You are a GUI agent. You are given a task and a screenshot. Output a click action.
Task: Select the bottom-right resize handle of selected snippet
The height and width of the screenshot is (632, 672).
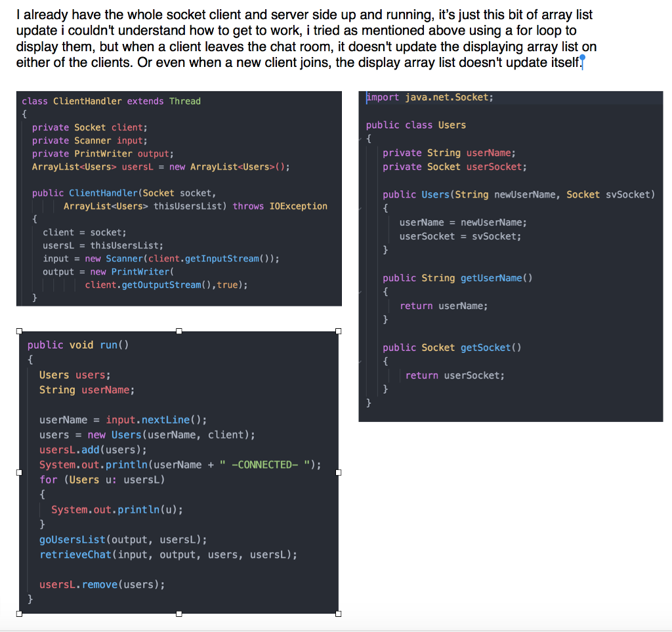point(339,614)
